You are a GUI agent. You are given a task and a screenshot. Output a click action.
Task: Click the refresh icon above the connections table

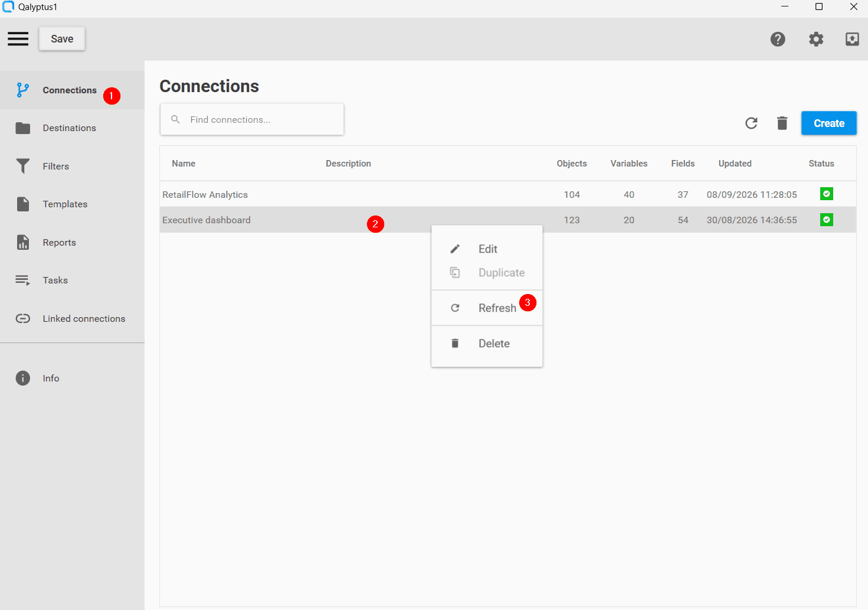tap(751, 123)
